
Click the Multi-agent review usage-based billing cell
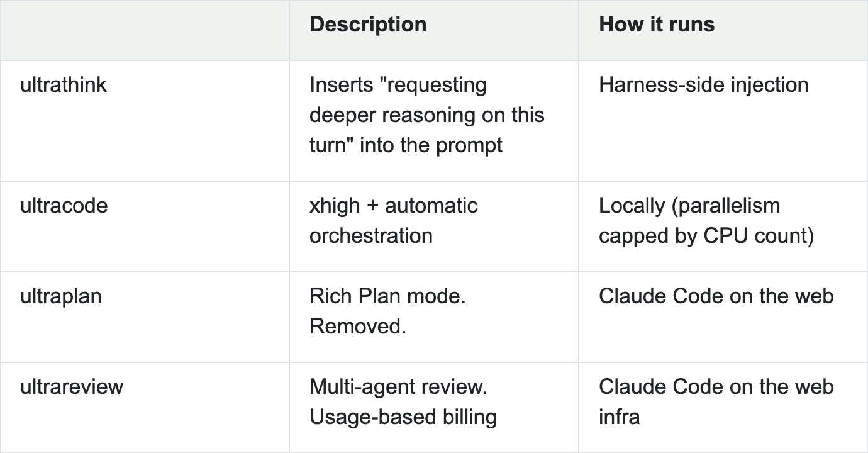point(403,402)
